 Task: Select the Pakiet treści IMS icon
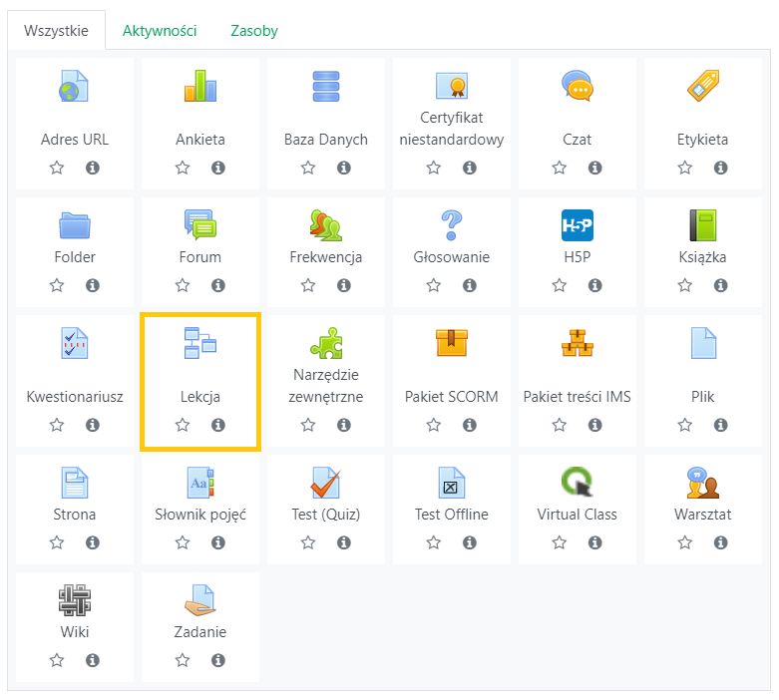[577, 343]
